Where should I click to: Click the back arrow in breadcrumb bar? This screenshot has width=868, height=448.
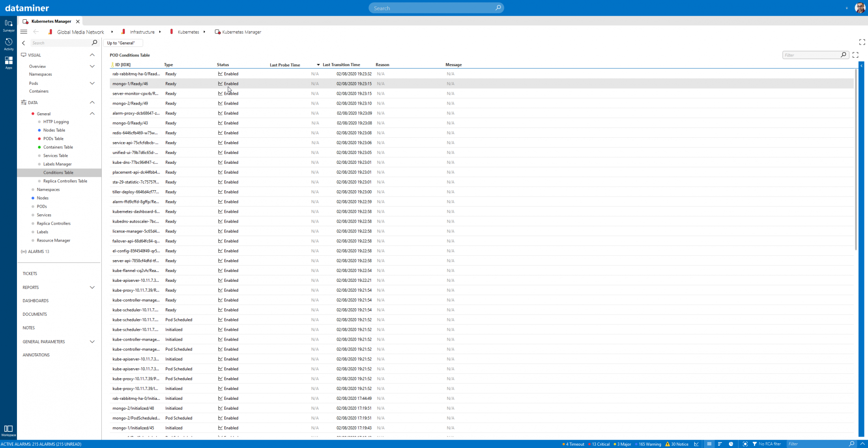(36, 32)
